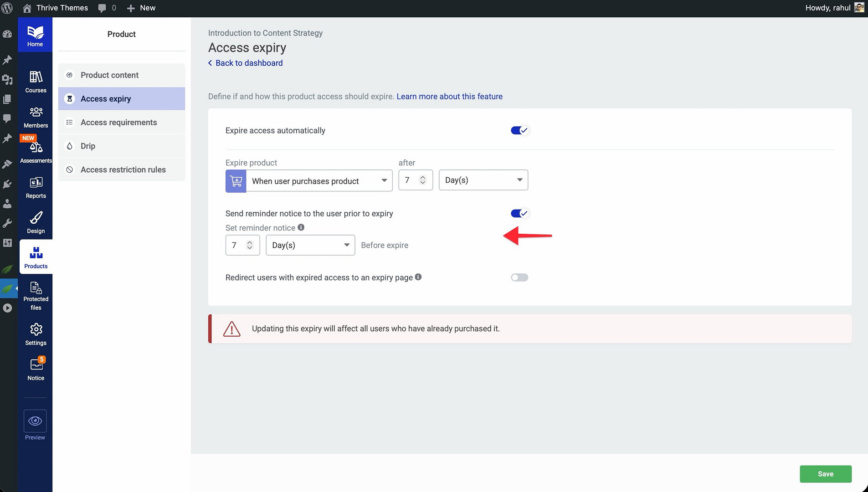This screenshot has width=868, height=492.
Task: Follow the 'Learn more about this feature' link
Action: 449,97
